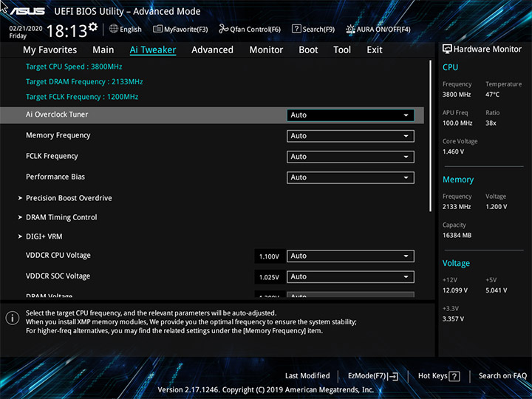The width and height of the screenshot is (532, 399).
Task: Click the Voltage section heading
Action: pos(456,263)
